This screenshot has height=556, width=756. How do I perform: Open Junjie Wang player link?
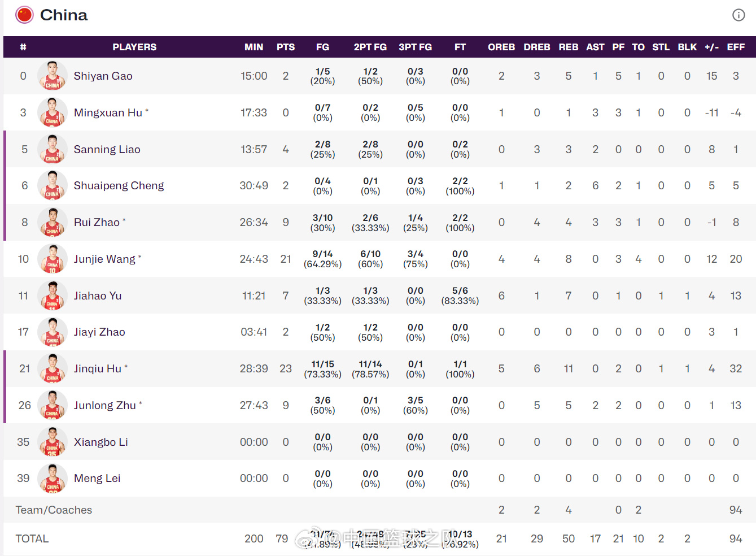click(104, 259)
